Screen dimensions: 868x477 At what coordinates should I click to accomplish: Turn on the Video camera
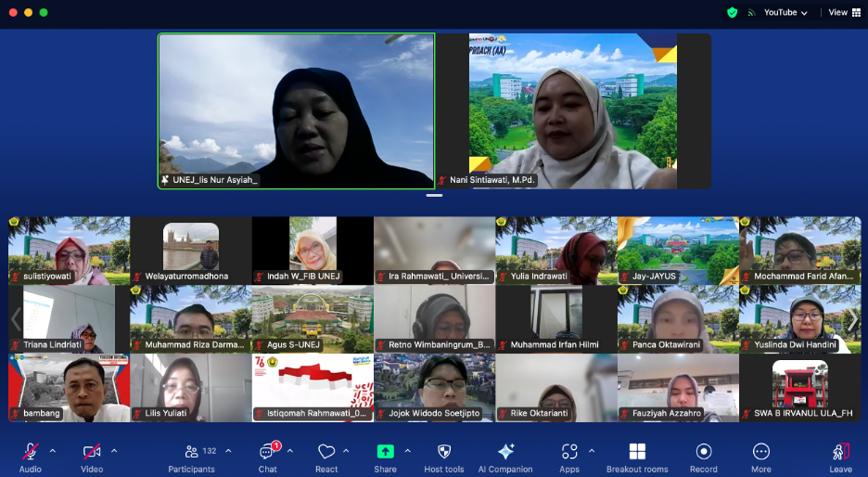[92, 452]
